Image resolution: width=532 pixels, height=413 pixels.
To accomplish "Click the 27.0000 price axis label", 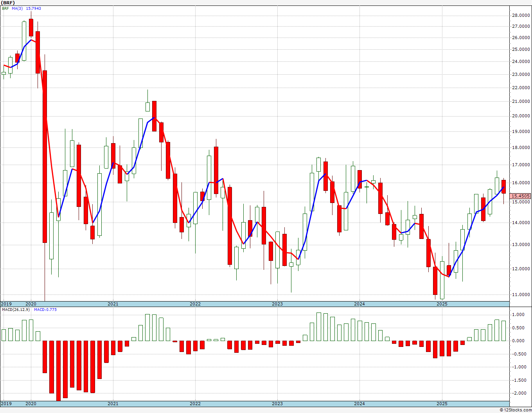I will point(521,26).
